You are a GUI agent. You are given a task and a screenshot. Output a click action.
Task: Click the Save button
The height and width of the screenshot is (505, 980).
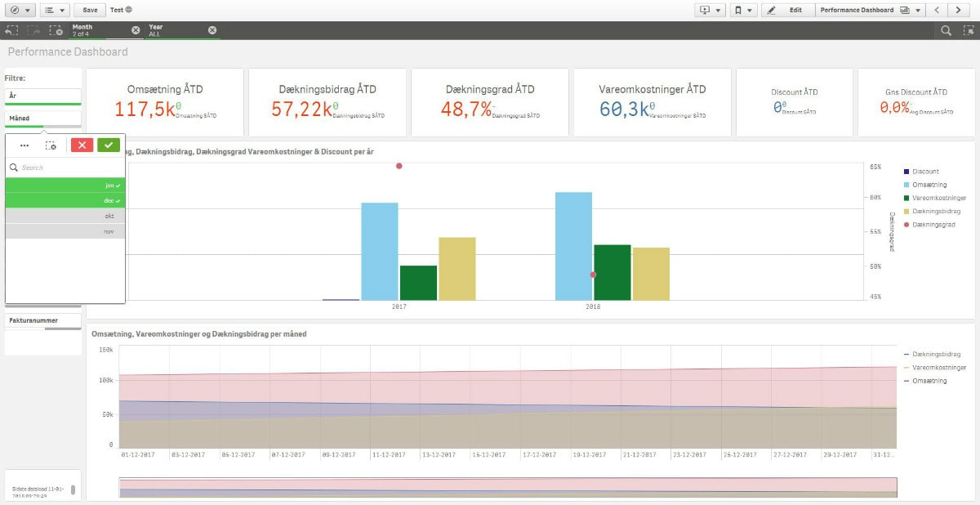[90, 10]
